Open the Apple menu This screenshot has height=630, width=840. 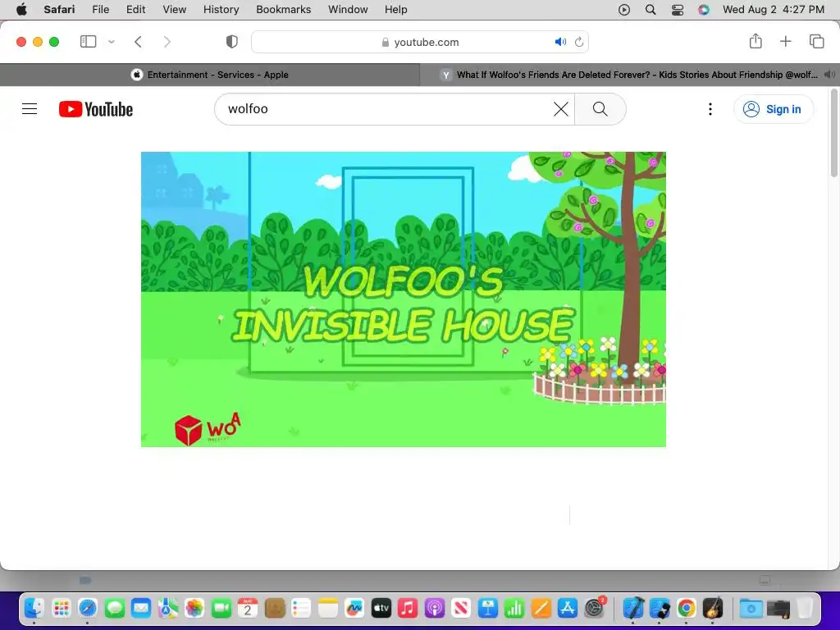pyautogui.click(x=21, y=10)
